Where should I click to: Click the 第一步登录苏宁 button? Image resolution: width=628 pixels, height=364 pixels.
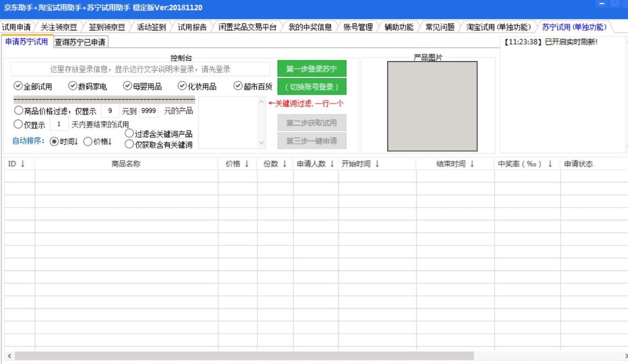[312, 69]
